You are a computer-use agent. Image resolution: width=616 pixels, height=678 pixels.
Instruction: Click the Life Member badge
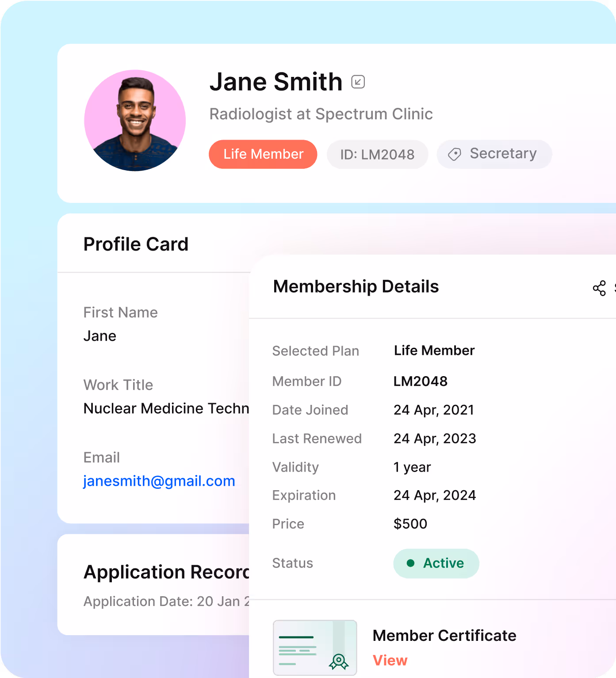click(x=263, y=154)
